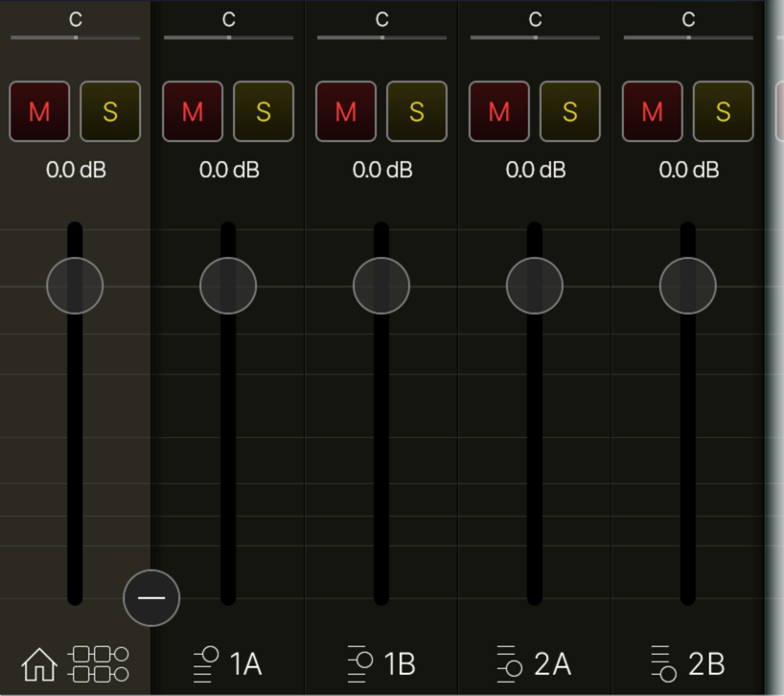Click the fader knob on channel 2B
The image size is (784, 696).
687,285
